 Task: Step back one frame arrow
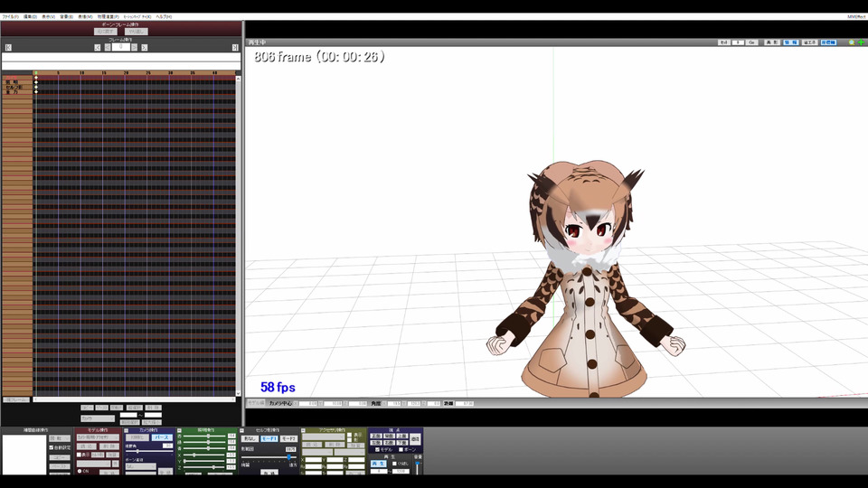[108, 48]
